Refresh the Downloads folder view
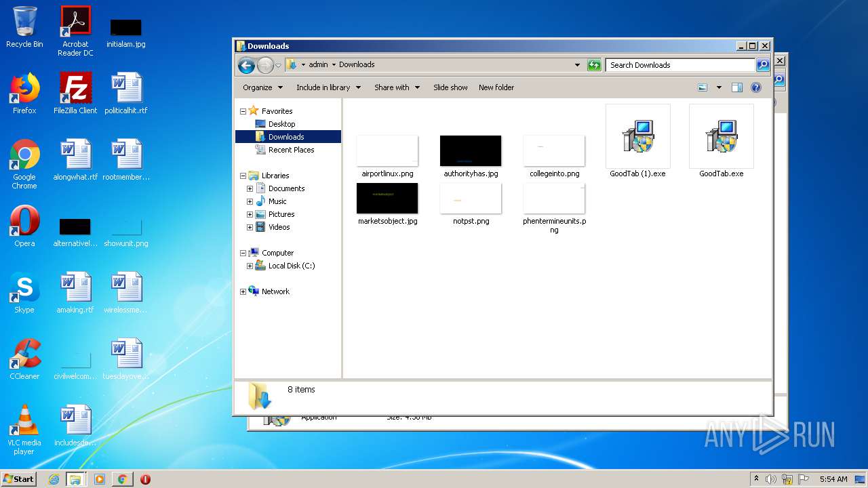 coord(594,65)
